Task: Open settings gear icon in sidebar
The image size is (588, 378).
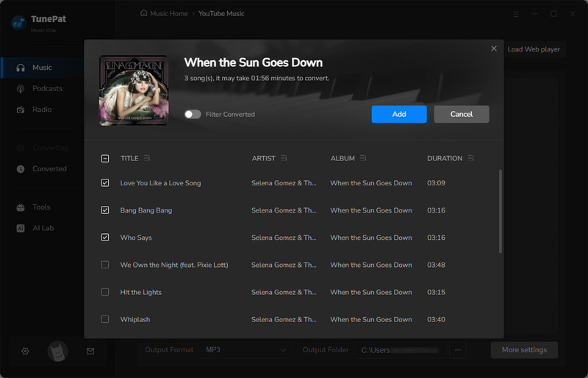Action: (x=25, y=351)
